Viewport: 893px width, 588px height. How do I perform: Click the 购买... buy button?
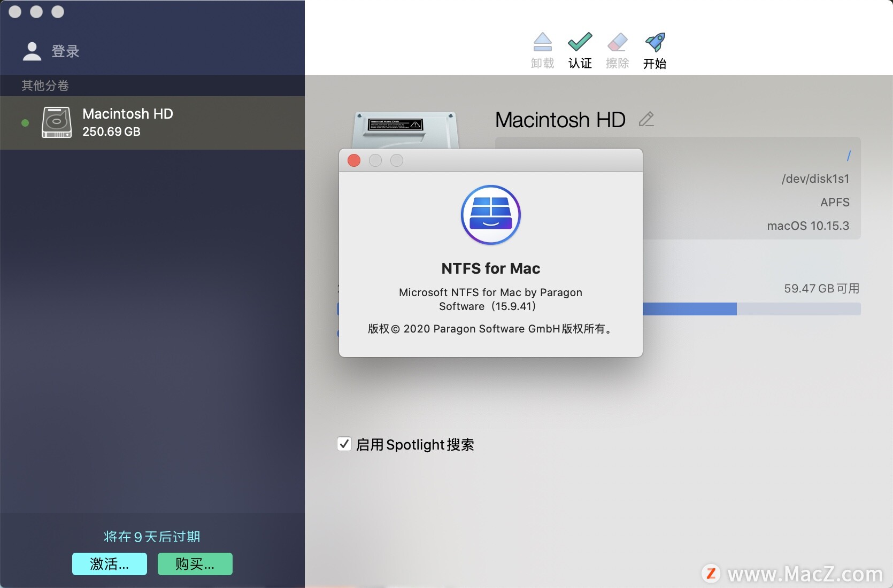coord(195,564)
